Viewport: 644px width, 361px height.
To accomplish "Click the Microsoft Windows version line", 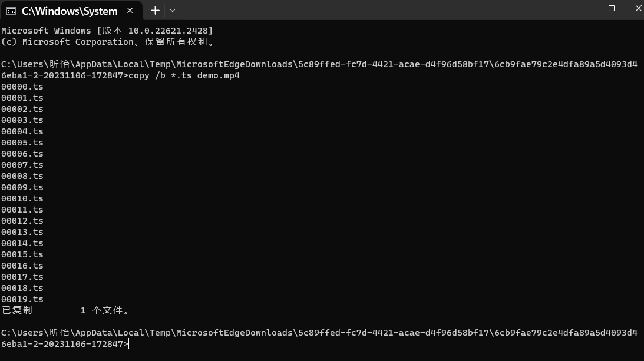I will 107,31.
